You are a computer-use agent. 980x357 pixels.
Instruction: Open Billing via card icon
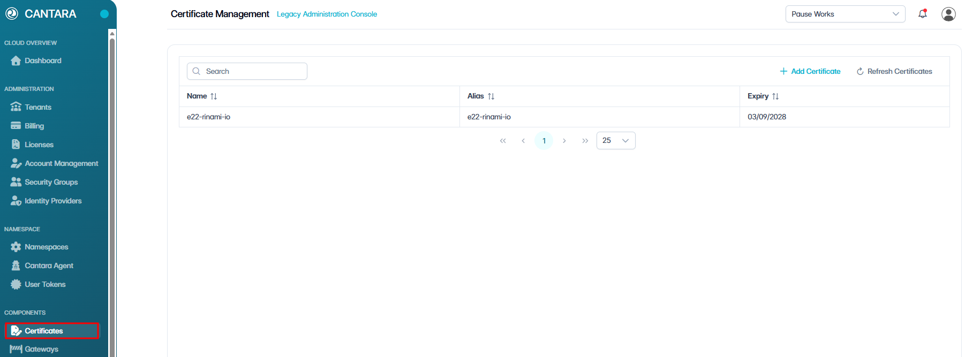point(16,126)
